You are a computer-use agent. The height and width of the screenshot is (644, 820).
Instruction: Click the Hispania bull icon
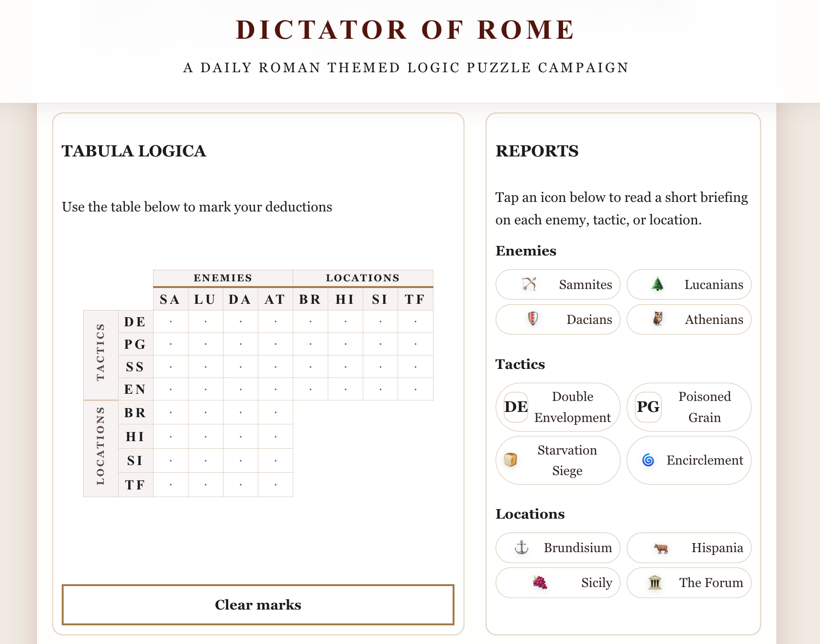pyautogui.click(x=661, y=547)
